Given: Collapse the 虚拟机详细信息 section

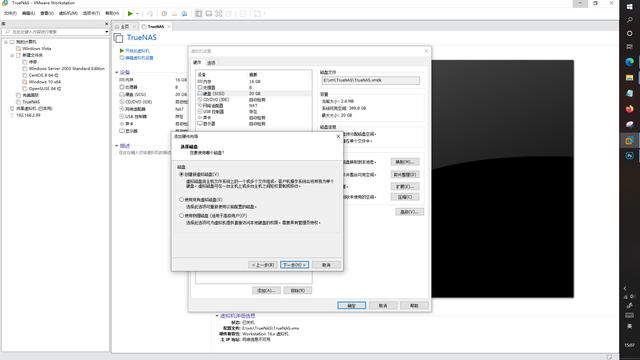Looking at the screenshot, I should pyautogui.click(x=217, y=316).
